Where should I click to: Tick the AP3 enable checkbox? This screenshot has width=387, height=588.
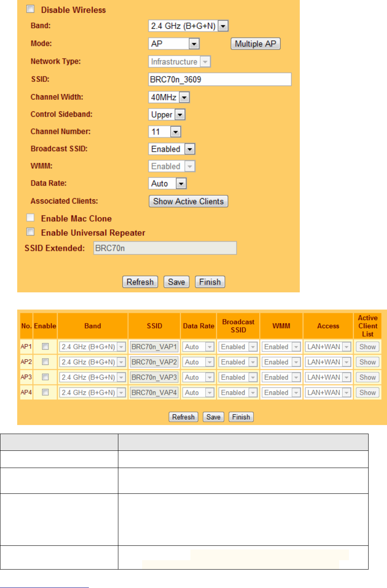point(45,377)
